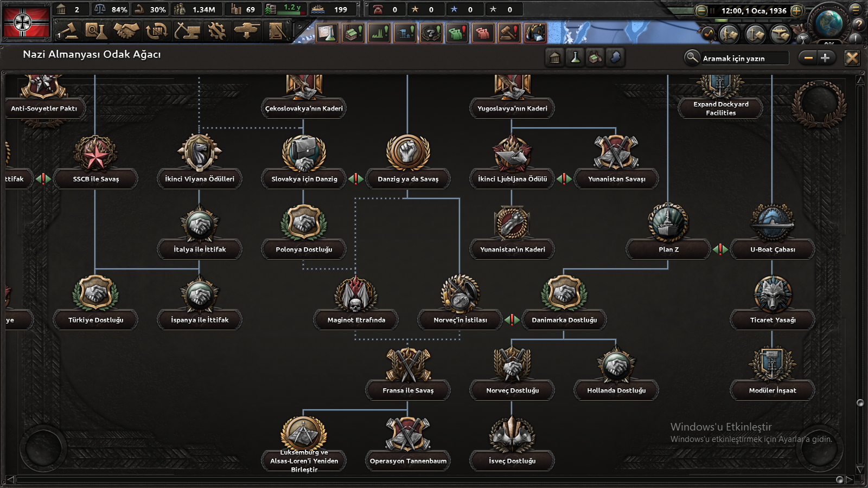Image resolution: width=868 pixels, height=488 pixels.
Task: Open the trade crate-with-arrows button
Action: (x=157, y=31)
